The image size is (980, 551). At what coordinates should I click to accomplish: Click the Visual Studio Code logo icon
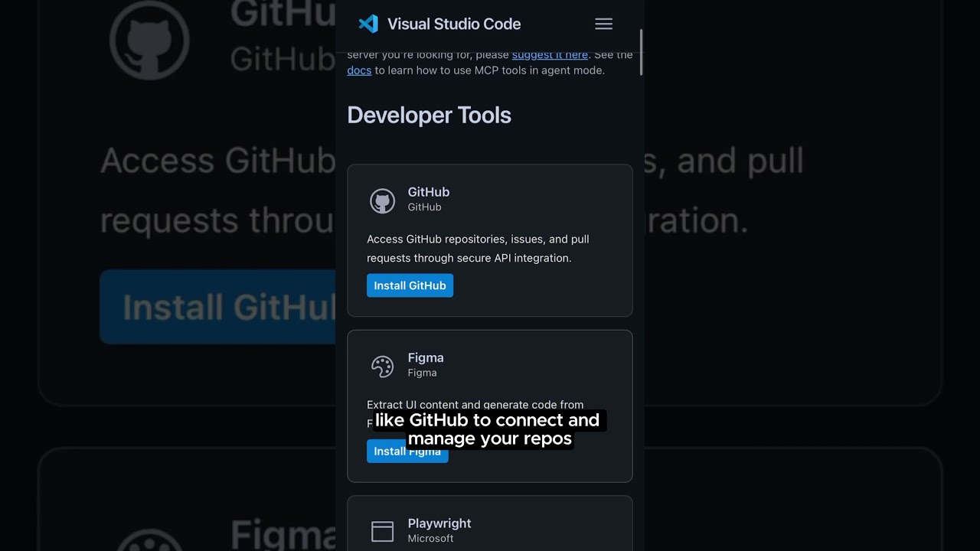point(368,24)
